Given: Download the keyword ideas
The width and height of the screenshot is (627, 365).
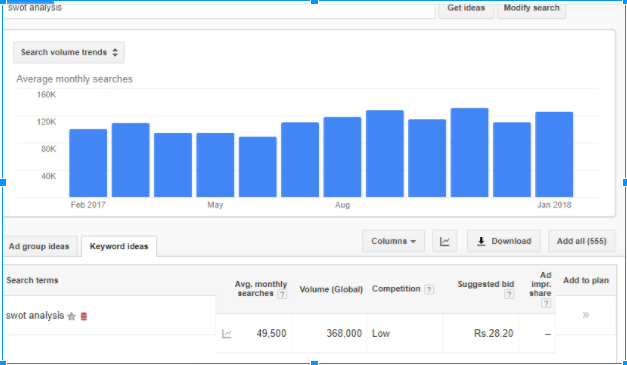Looking at the screenshot, I should (x=504, y=241).
